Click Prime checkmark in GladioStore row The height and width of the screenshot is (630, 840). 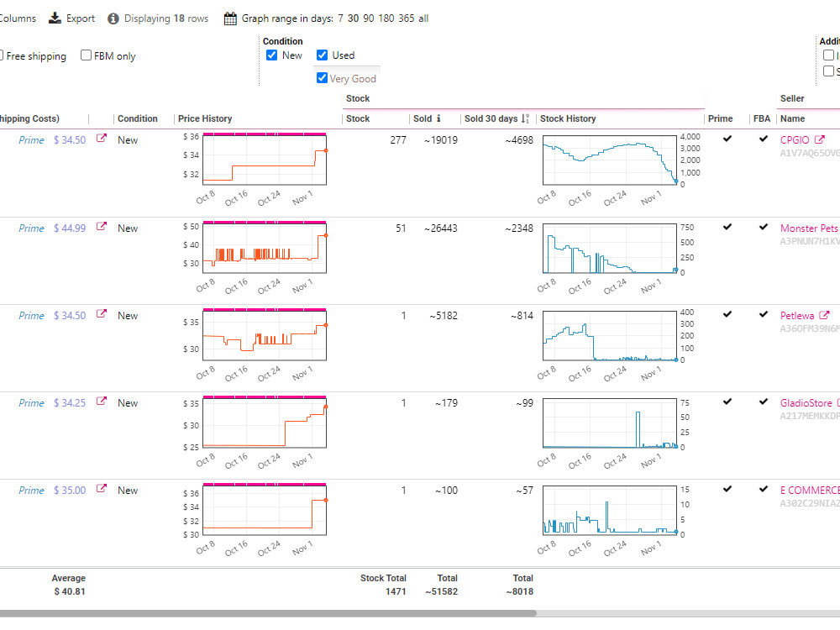click(727, 402)
